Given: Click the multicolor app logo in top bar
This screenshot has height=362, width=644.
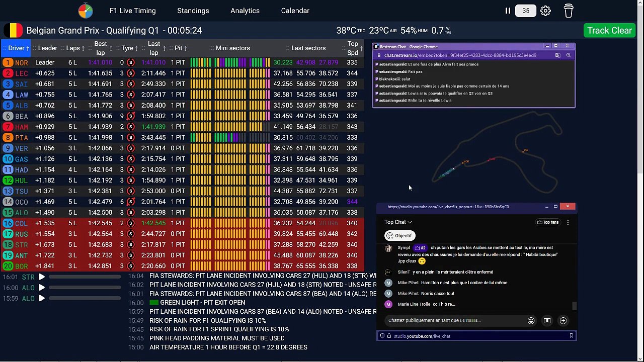Looking at the screenshot, I should coord(86,11).
